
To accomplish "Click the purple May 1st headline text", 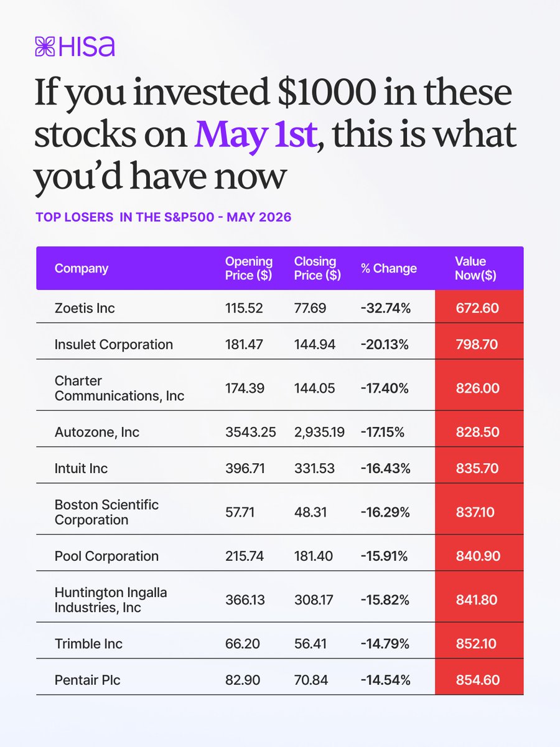I will (256, 134).
